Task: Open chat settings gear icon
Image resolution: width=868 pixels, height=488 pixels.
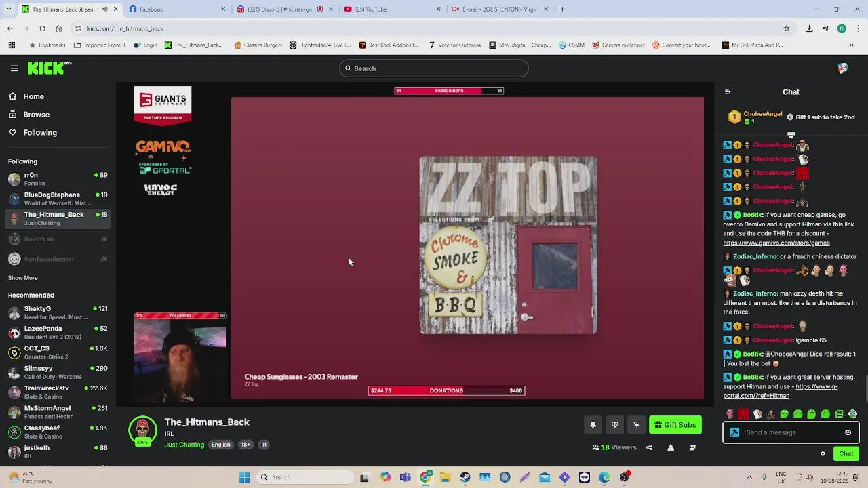Action: click(823, 454)
